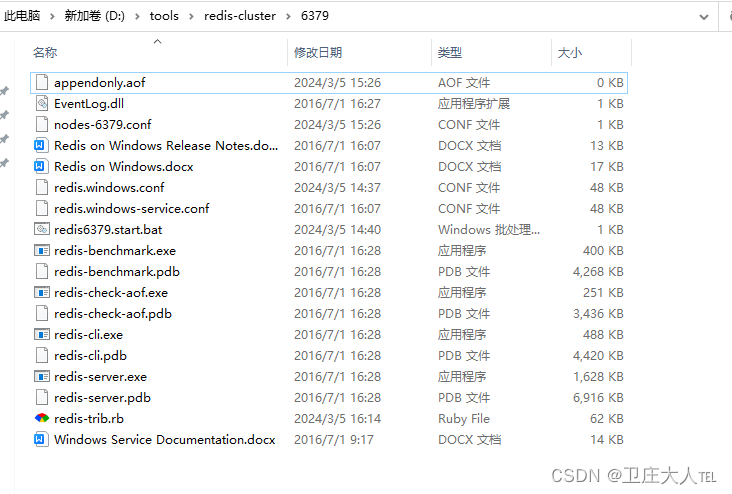
Task: Click the redis6379.start.bat batch file icon
Action: (42, 229)
